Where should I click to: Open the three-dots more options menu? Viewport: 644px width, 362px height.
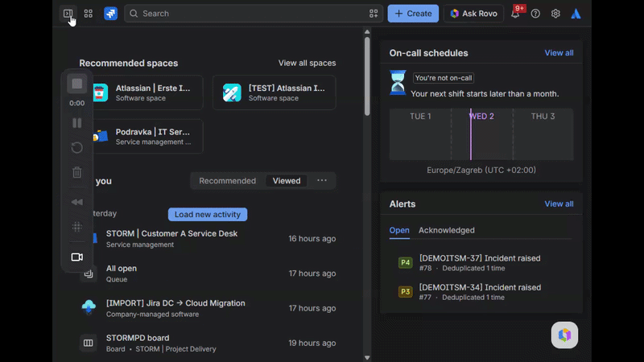click(322, 180)
